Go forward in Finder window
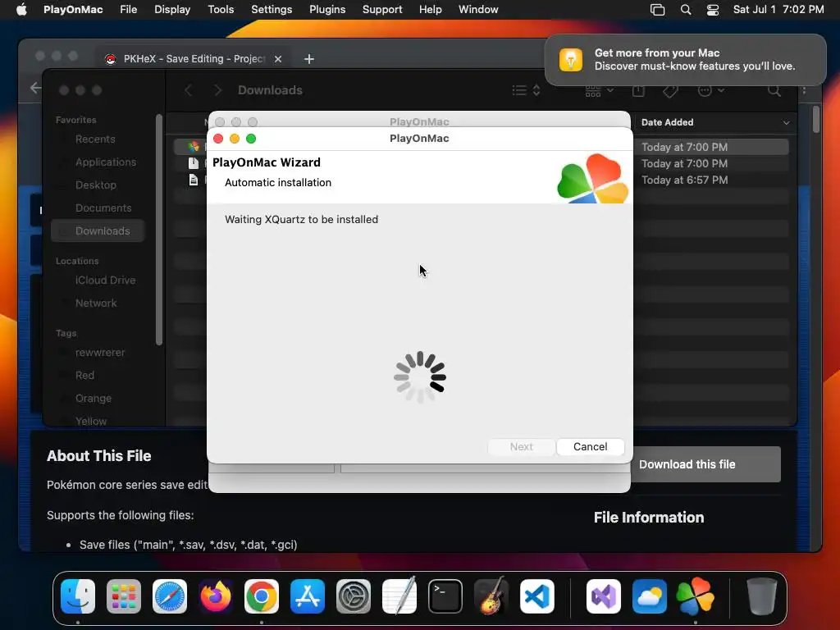Screen dimensions: 840x630 click(217, 90)
